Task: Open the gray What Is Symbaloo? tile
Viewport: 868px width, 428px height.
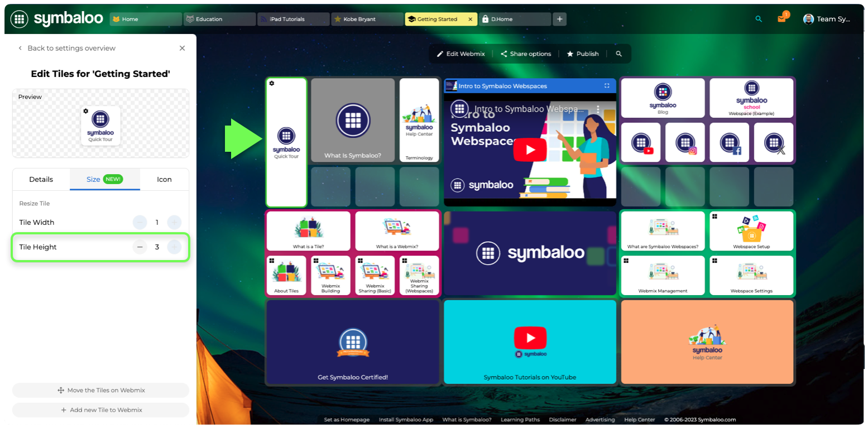Action: (x=353, y=120)
